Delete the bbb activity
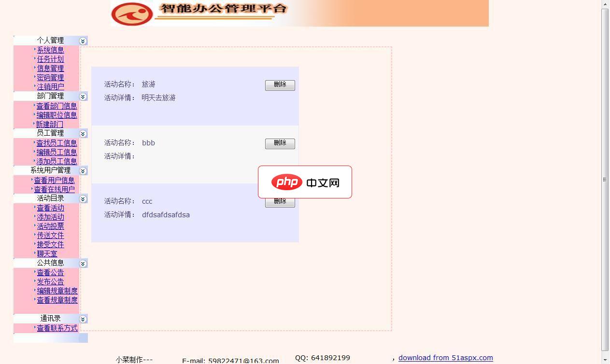Screen dimensions: 610x364 point(280,143)
